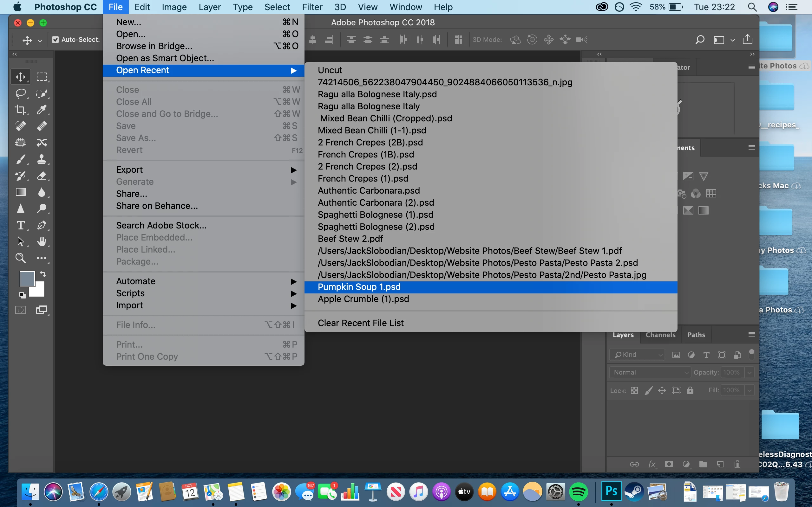
Task: Open the Kind filter dropdown
Action: pos(638,355)
